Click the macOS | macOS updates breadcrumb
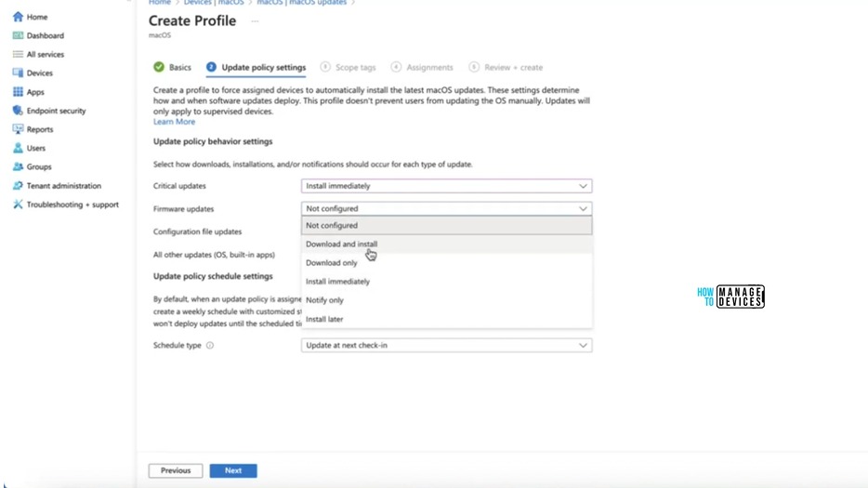 coord(302,3)
